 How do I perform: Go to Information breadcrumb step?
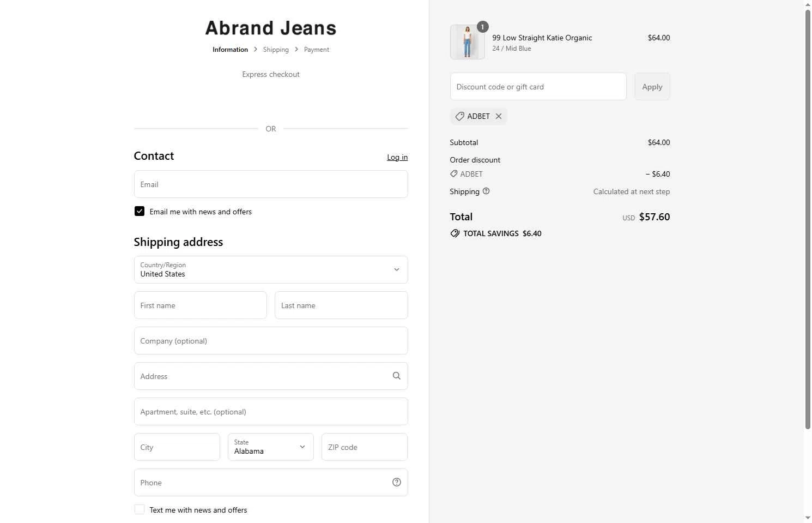coord(230,50)
